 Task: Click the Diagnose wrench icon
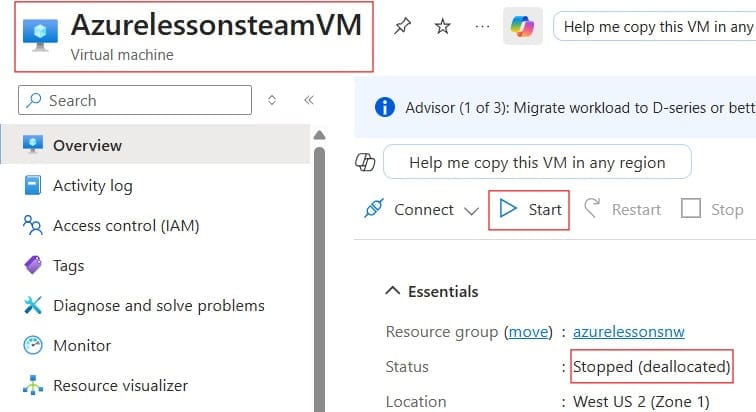point(33,305)
